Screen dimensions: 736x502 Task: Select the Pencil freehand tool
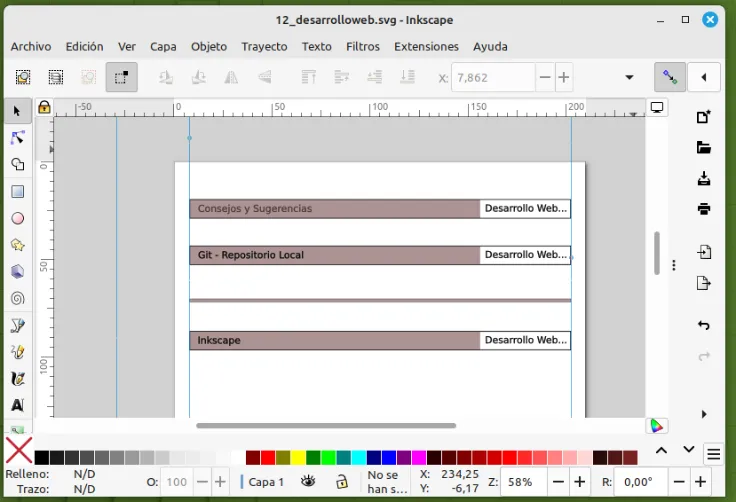point(17,352)
